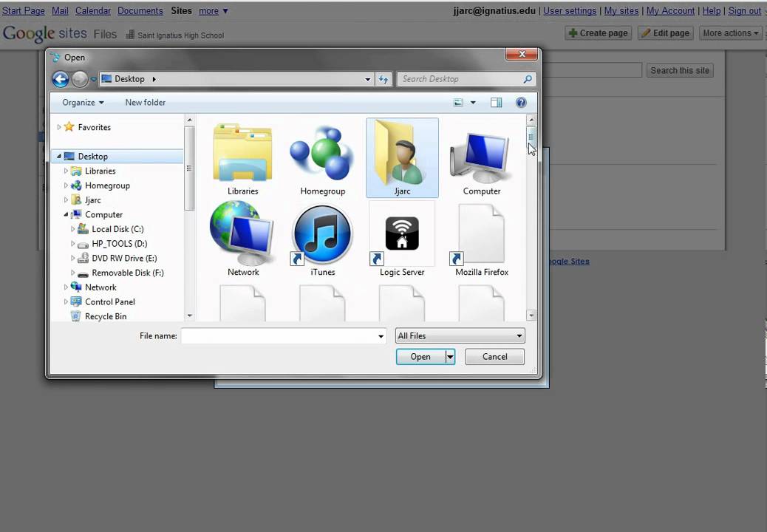Expand the Homegroup tree node

tap(66, 185)
